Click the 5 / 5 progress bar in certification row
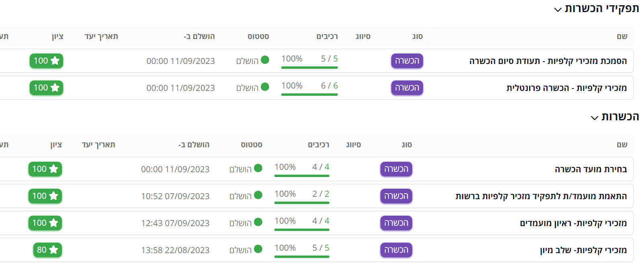The height and width of the screenshot is (268, 644). pyautogui.click(x=309, y=67)
